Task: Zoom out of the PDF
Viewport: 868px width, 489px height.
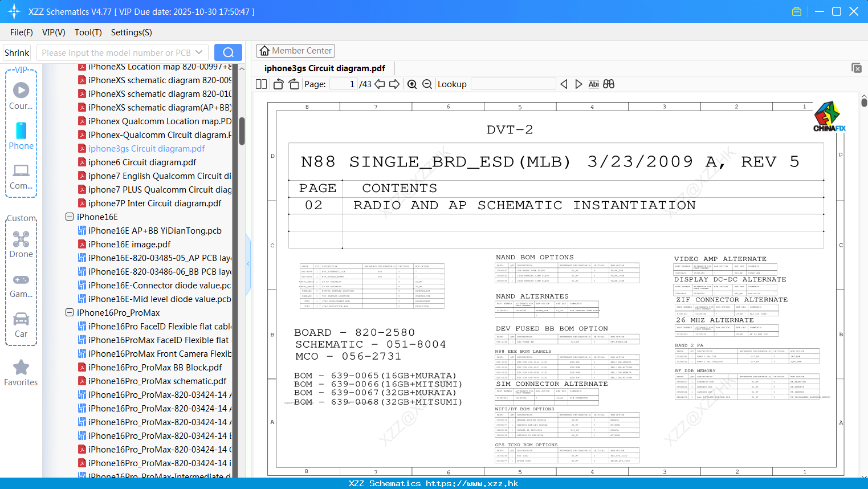Action: pyautogui.click(x=427, y=84)
